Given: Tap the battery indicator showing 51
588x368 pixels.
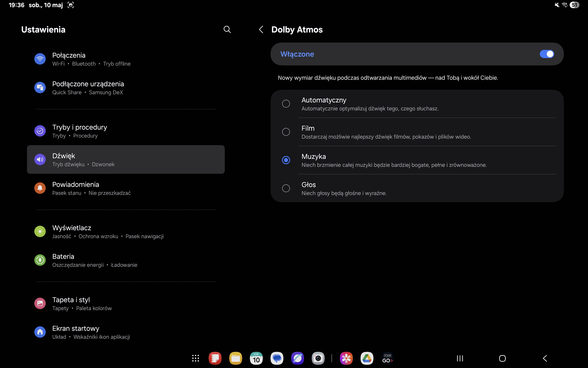Looking at the screenshot, I should tap(574, 5).
